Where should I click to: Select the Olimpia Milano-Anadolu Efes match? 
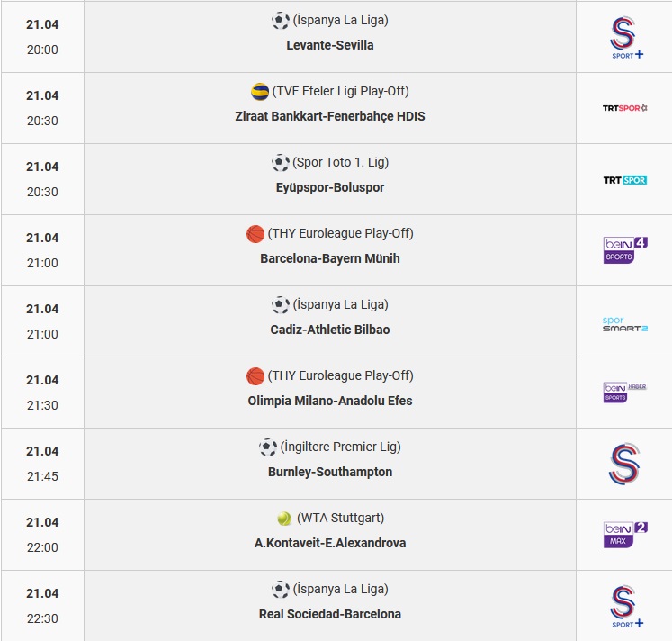[330, 401]
